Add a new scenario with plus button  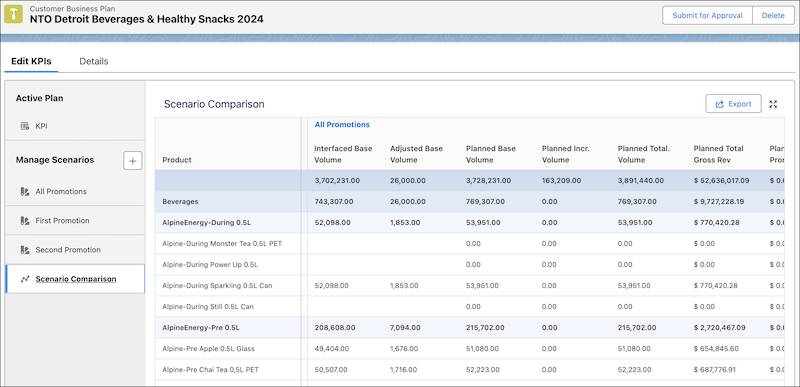pyautogui.click(x=133, y=161)
